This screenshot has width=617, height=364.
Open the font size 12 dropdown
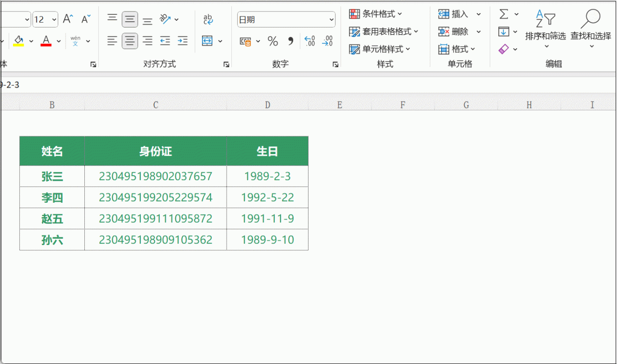(x=54, y=19)
